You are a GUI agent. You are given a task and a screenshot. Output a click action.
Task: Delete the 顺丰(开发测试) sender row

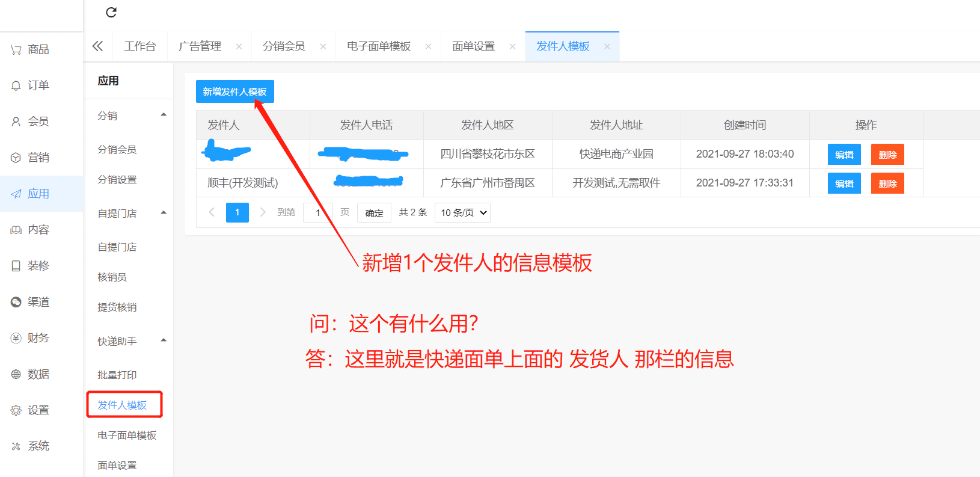click(x=887, y=183)
